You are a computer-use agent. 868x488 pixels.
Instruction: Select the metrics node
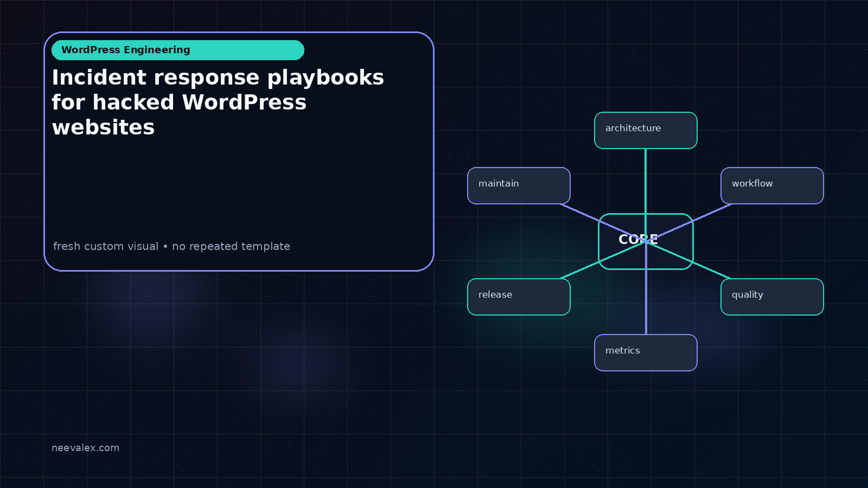(646, 352)
